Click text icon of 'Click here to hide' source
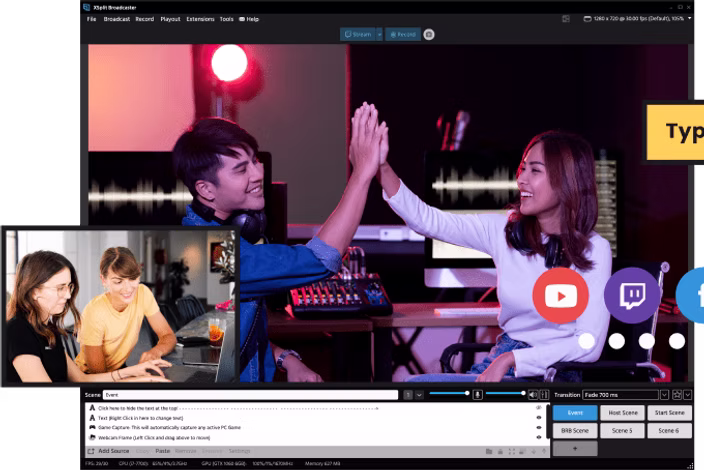The image size is (704, 470). tap(92, 408)
